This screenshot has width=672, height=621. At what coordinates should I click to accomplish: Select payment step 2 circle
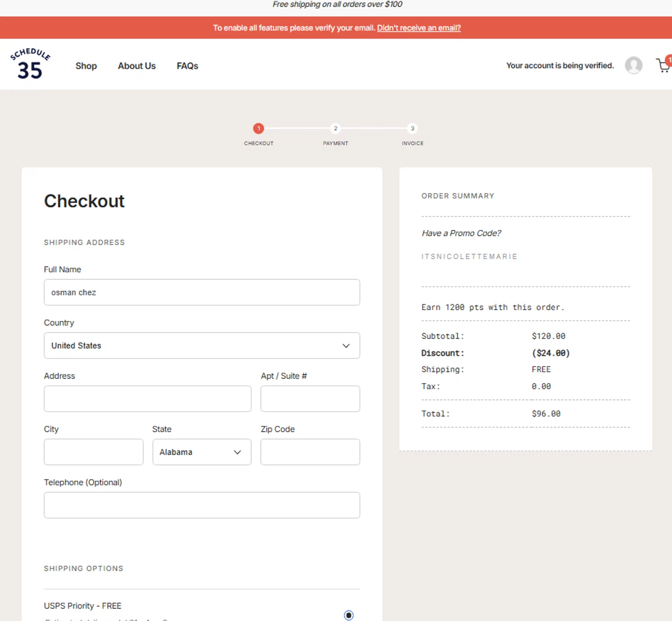pyautogui.click(x=336, y=129)
